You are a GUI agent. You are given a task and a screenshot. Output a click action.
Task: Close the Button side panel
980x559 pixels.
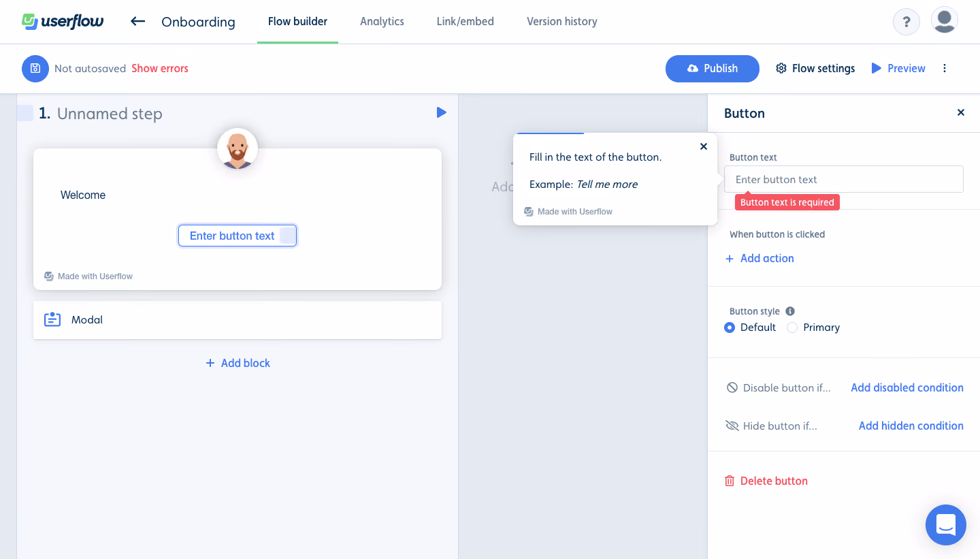click(x=961, y=112)
